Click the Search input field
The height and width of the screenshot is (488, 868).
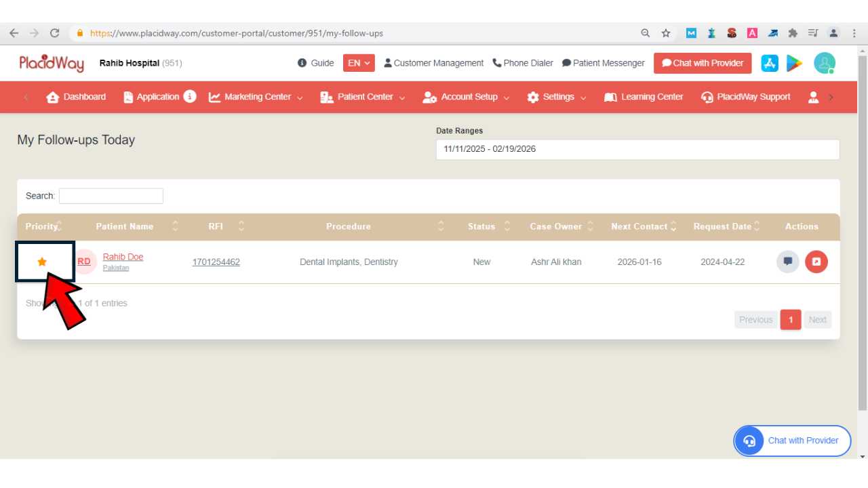111,196
